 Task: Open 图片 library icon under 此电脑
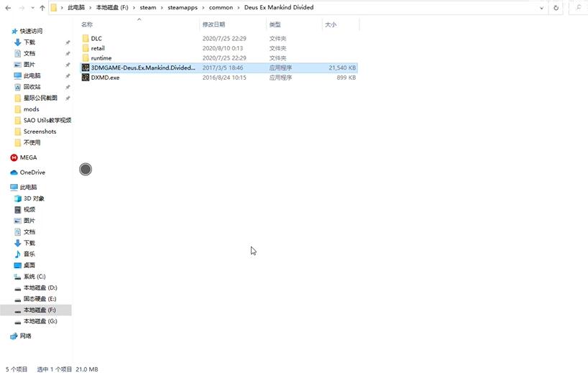click(18, 221)
